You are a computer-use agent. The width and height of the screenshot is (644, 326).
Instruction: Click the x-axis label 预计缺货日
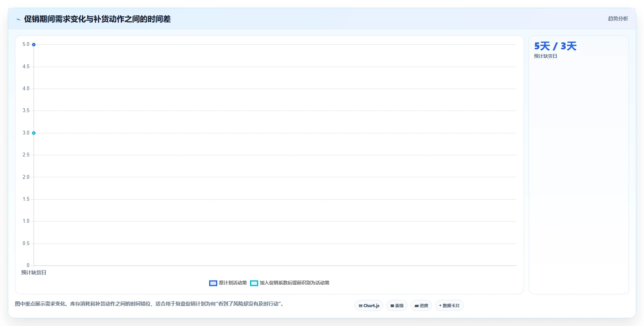[x=34, y=272]
